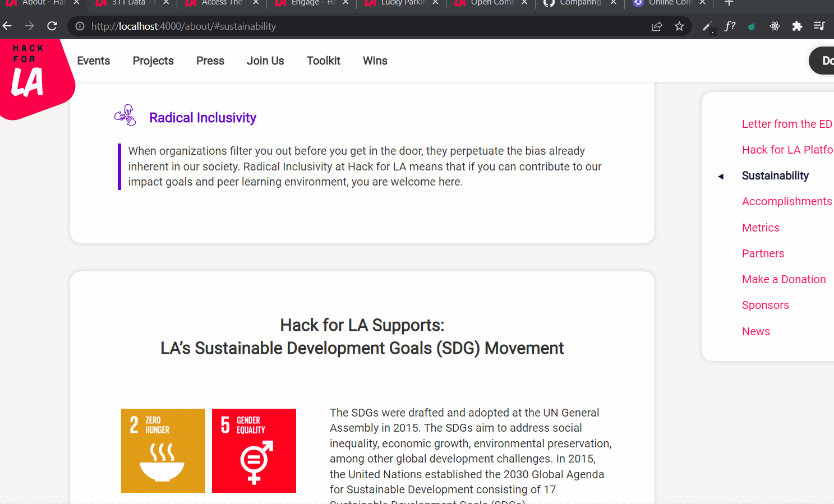Close the Lucky Parking tab
Viewport: 834px width, 504px height.
pos(435,3)
